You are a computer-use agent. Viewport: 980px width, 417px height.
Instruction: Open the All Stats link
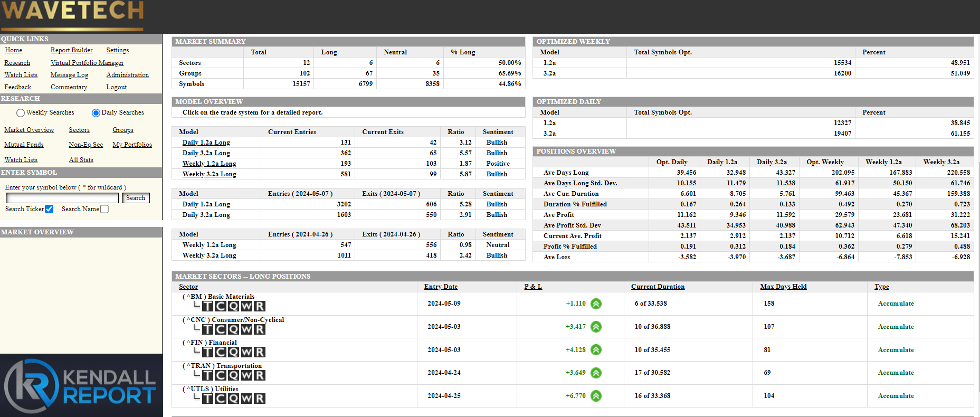[81, 160]
